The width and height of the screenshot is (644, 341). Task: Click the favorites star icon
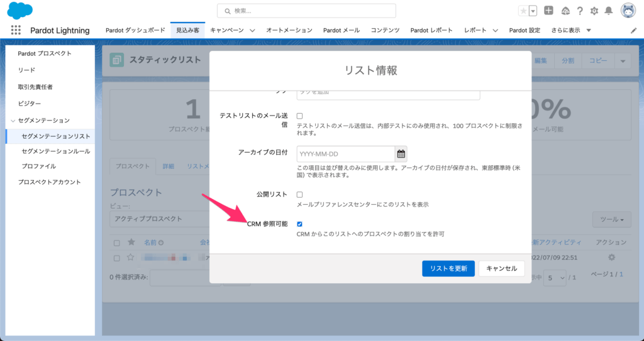523,11
